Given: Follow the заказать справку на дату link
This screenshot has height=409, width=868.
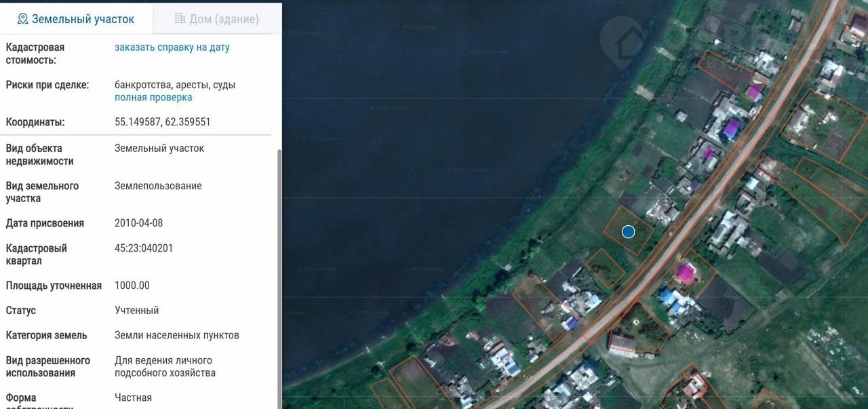Looking at the screenshot, I should coord(172,47).
